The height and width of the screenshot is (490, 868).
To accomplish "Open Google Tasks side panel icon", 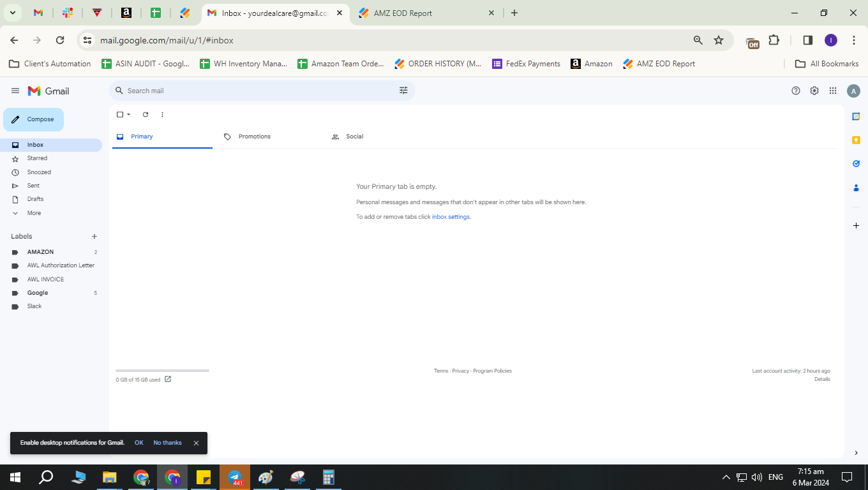I will pyautogui.click(x=856, y=164).
